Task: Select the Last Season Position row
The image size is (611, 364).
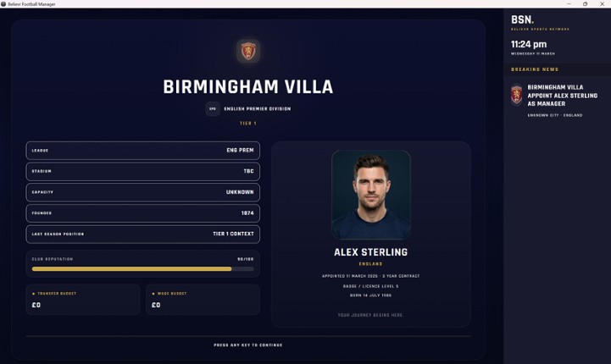Action: point(142,234)
